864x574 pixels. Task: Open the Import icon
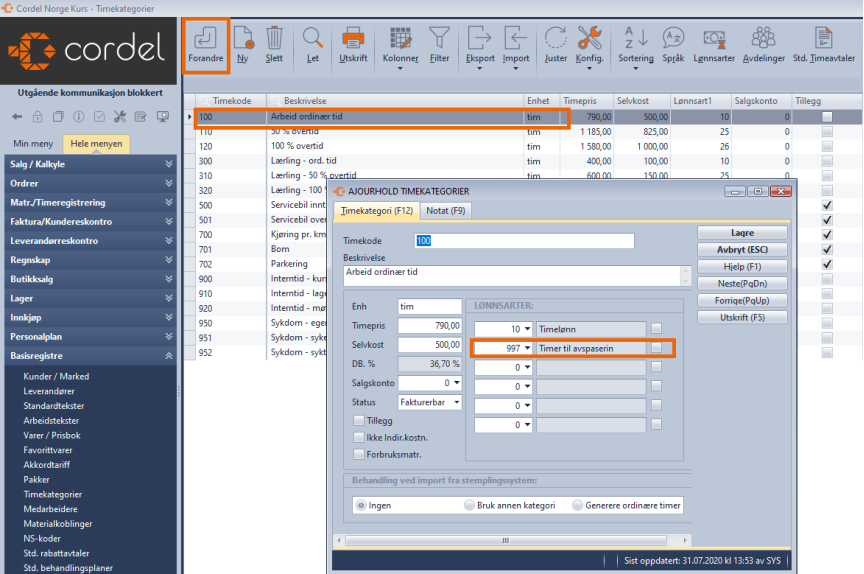[515, 38]
